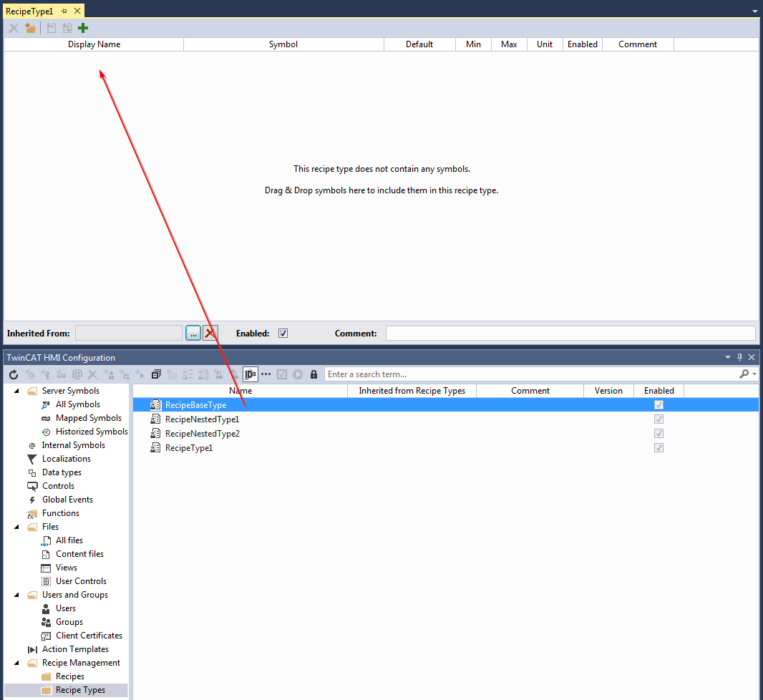Toggle Enabled checkbox for RecipeNestedType2
Image resolution: width=763 pixels, height=700 pixels.
[x=659, y=434]
